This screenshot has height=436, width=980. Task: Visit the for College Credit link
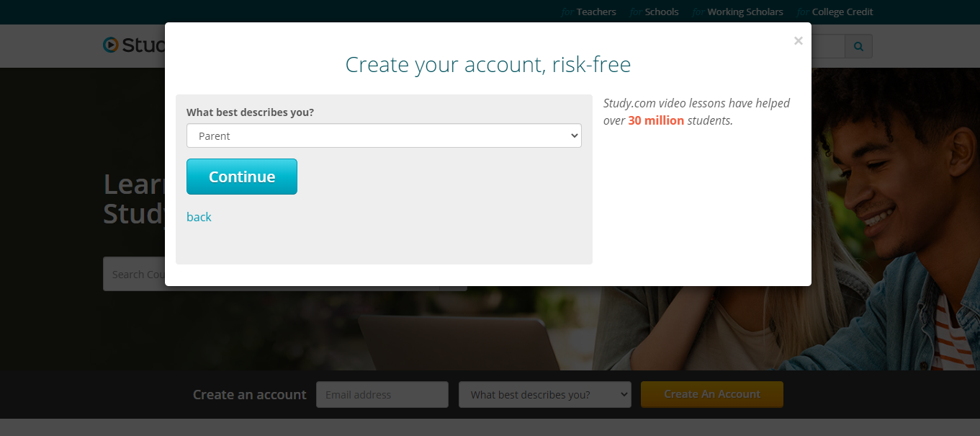click(x=835, y=12)
